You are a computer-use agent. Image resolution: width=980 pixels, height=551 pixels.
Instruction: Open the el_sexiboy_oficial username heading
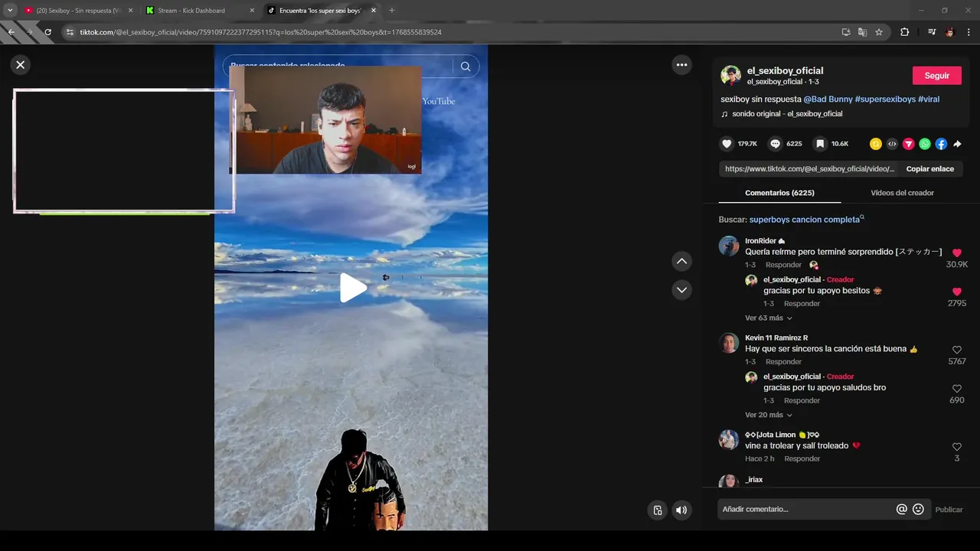tap(785, 70)
